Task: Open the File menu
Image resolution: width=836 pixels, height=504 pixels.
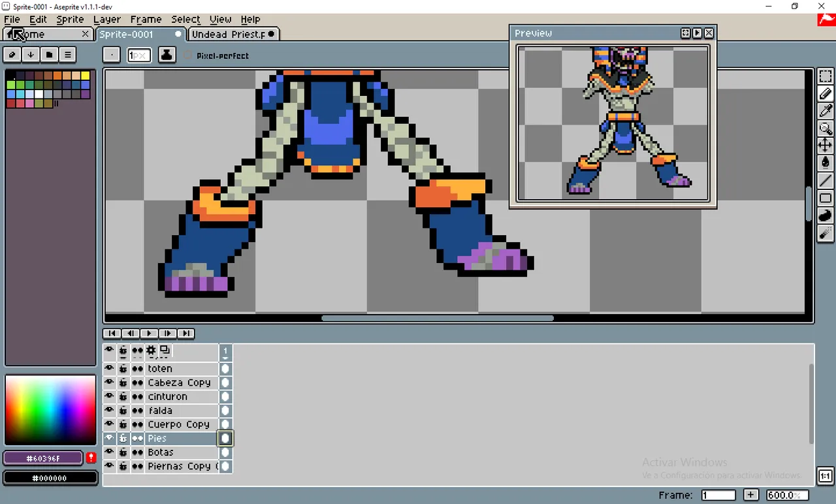Action: (x=12, y=20)
